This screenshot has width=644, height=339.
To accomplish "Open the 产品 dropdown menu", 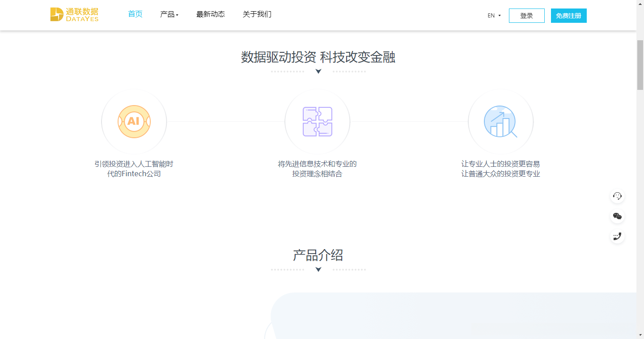I will tap(169, 14).
